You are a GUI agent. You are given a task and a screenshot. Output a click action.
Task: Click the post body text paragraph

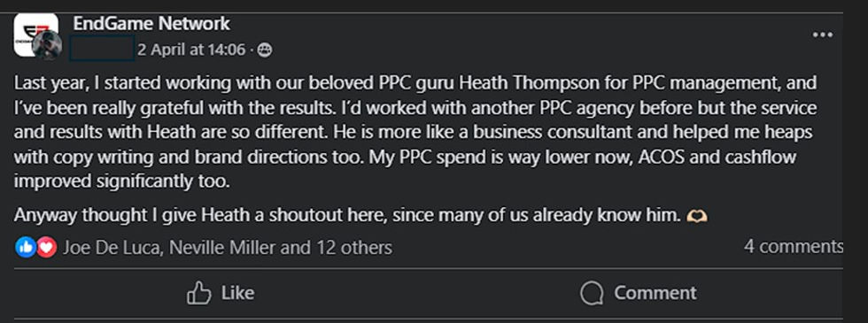pyautogui.click(x=415, y=133)
